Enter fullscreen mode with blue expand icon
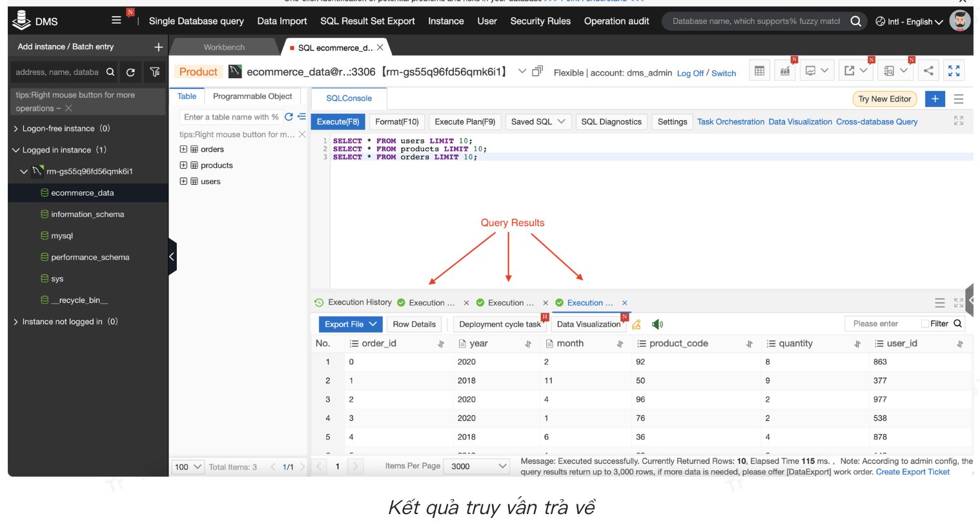The width and height of the screenshot is (980, 527). (x=954, y=71)
